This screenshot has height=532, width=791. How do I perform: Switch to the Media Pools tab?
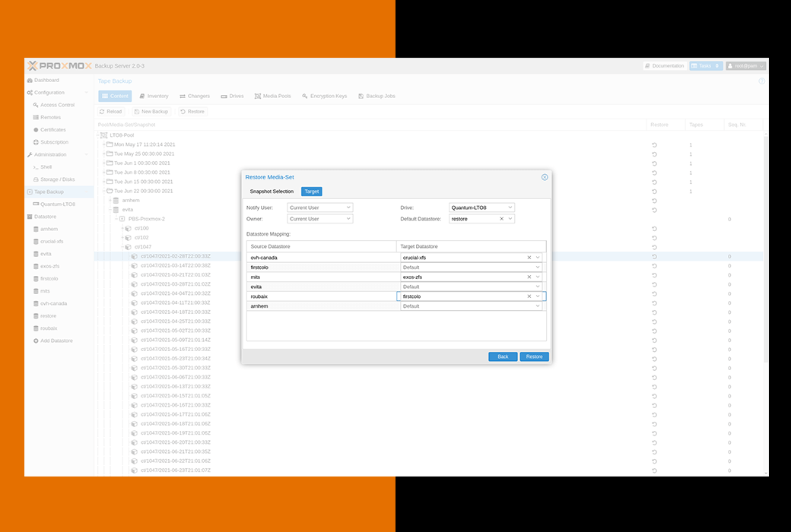tap(273, 96)
